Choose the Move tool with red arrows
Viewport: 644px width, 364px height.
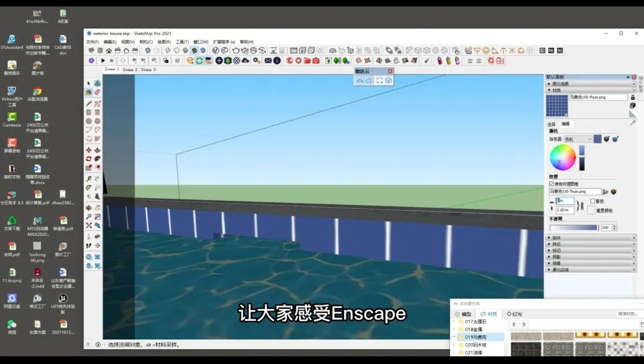(89, 150)
